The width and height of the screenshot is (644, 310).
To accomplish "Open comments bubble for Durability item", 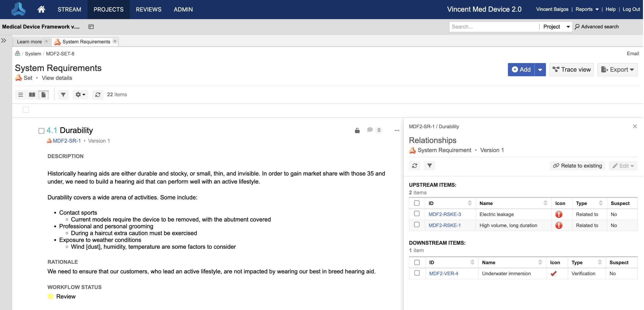I will click(370, 130).
